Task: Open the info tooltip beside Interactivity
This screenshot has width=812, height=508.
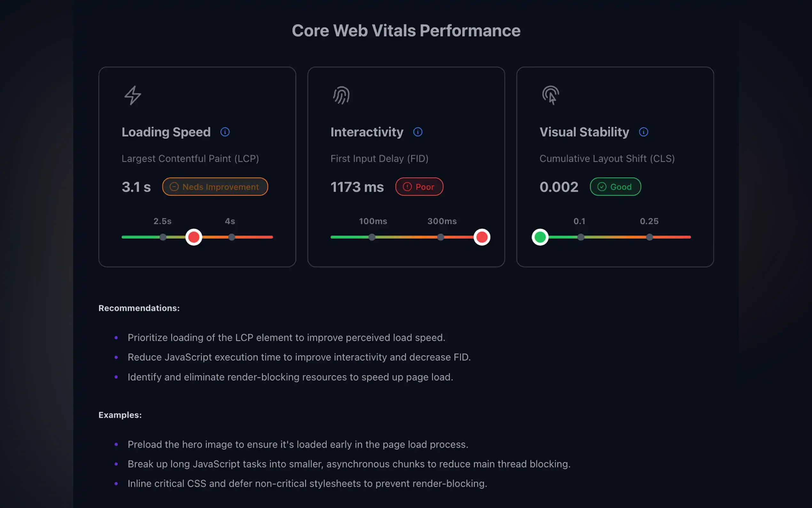Action: [x=418, y=132]
